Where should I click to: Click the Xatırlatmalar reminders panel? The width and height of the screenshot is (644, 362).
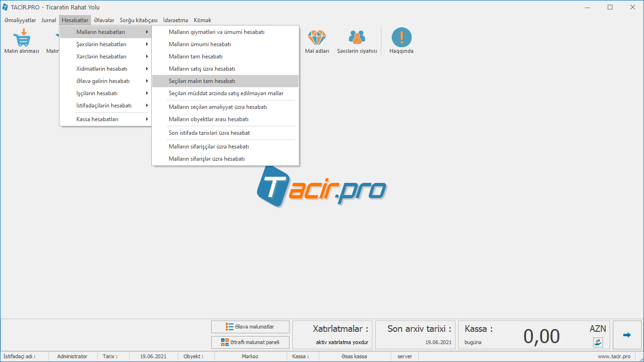pos(332,335)
